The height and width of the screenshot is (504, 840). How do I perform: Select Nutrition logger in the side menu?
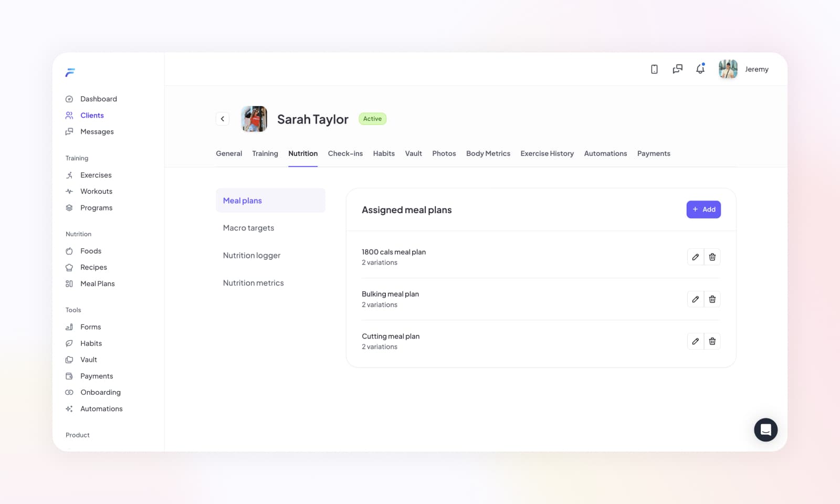[x=251, y=255]
